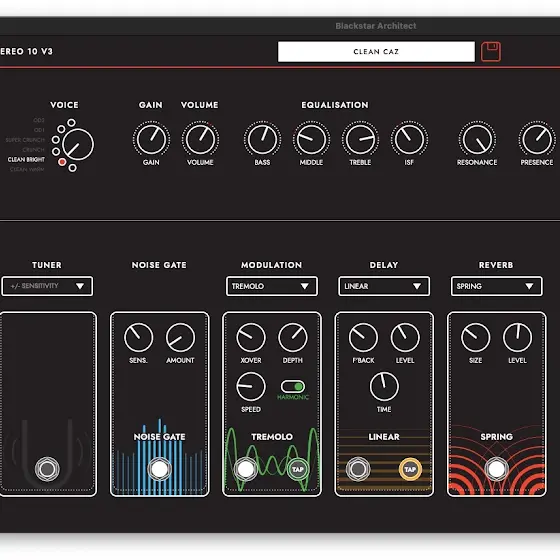Click the Delay Time knob

click(x=384, y=386)
